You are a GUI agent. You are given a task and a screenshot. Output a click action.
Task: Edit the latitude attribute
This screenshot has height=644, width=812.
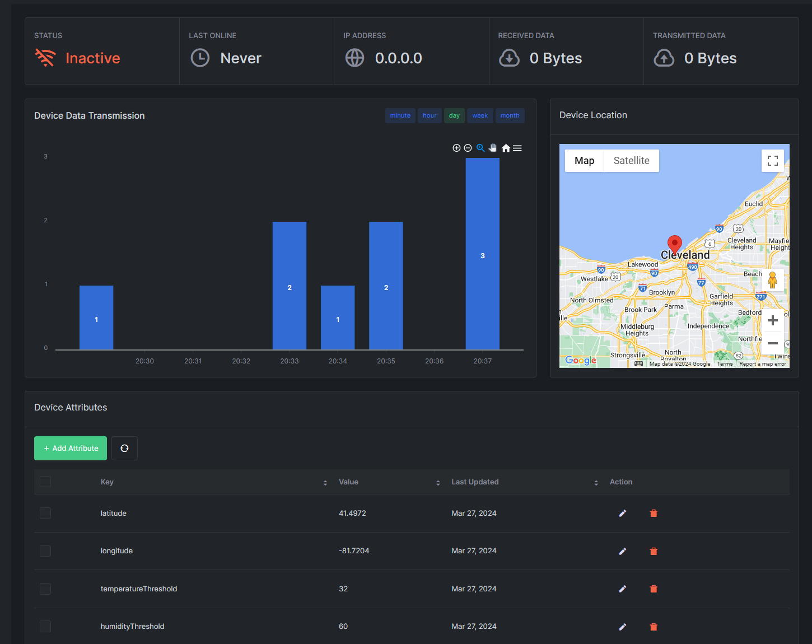[x=622, y=514]
